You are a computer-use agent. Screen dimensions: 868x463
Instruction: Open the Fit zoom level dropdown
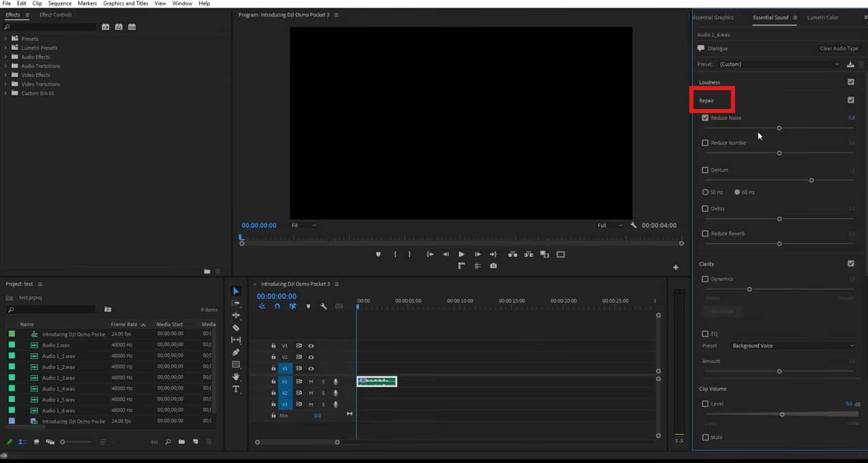pyautogui.click(x=304, y=225)
